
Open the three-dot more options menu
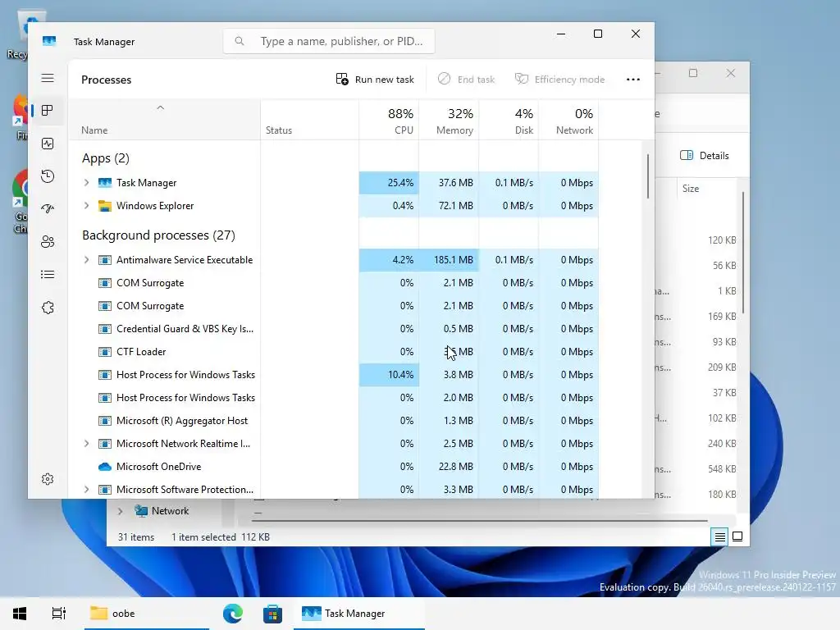(x=632, y=80)
